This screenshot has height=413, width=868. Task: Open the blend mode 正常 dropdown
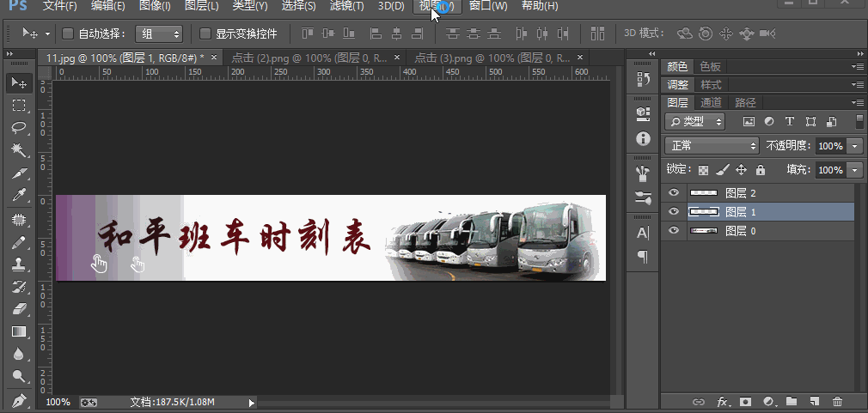tap(712, 146)
